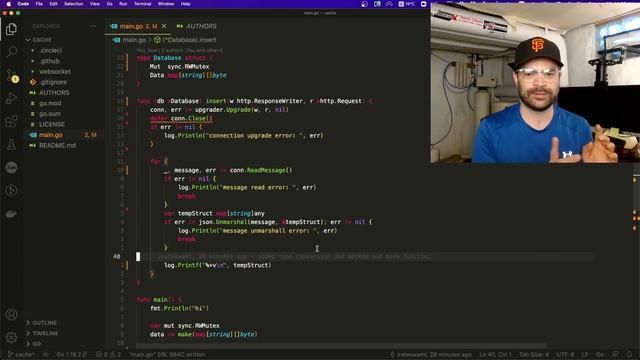Open Explorer views and more actions ellipsis
The image size is (640, 360).
(93, 26)
